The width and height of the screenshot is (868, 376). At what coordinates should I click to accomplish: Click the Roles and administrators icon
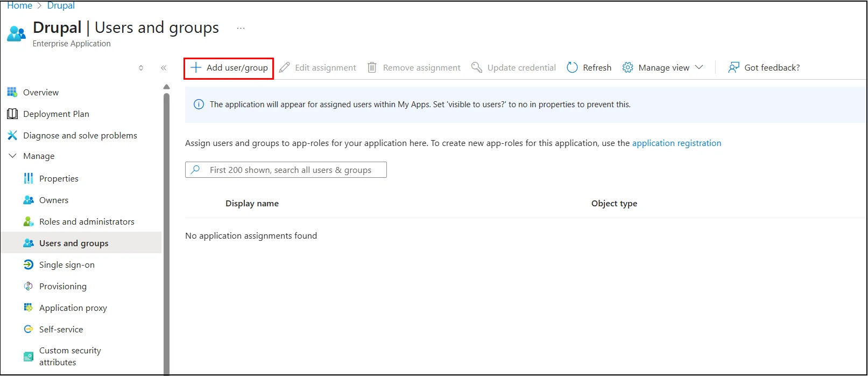point(29,221)
